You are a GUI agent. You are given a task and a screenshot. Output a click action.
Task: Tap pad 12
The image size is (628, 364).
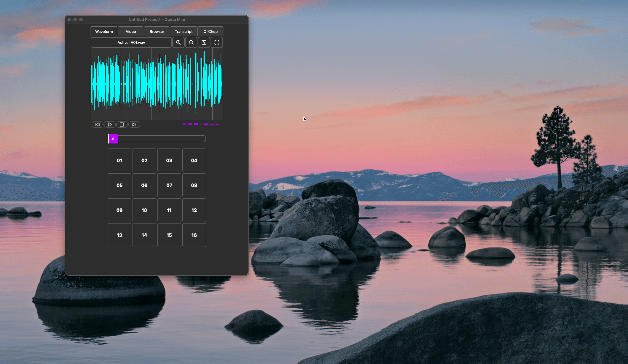pyautogui.click(x=194, y=210)
